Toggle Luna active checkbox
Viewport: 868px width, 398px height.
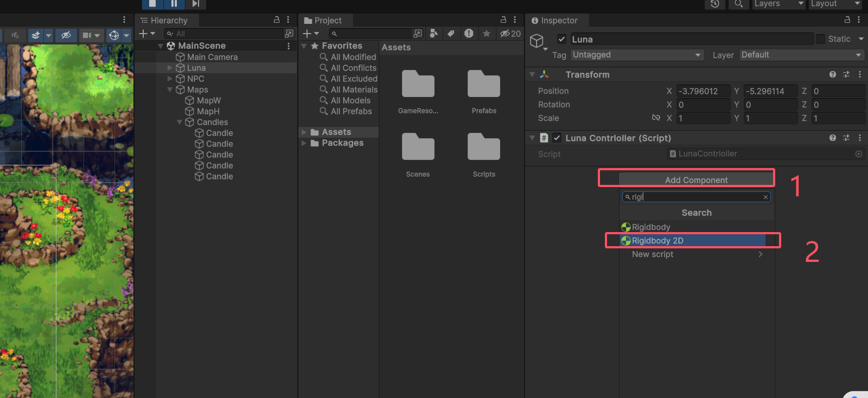(561, 39)
